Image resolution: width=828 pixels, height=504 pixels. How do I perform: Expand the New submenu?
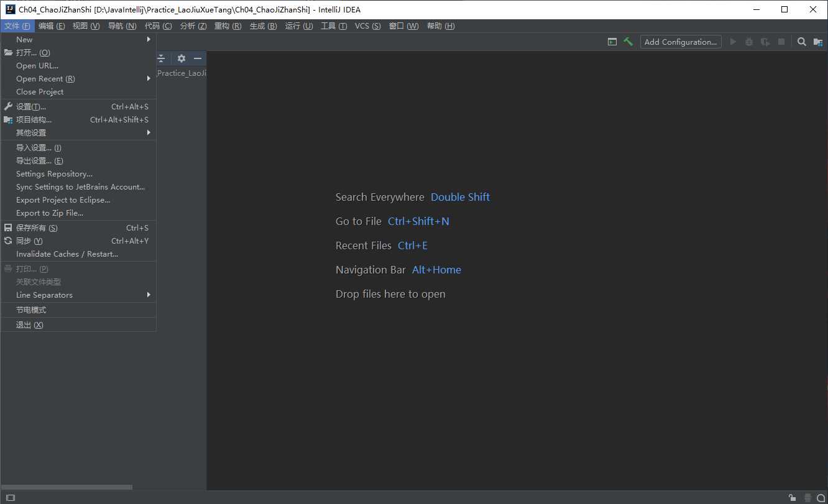pyautogui.click(x=78, y=39)
